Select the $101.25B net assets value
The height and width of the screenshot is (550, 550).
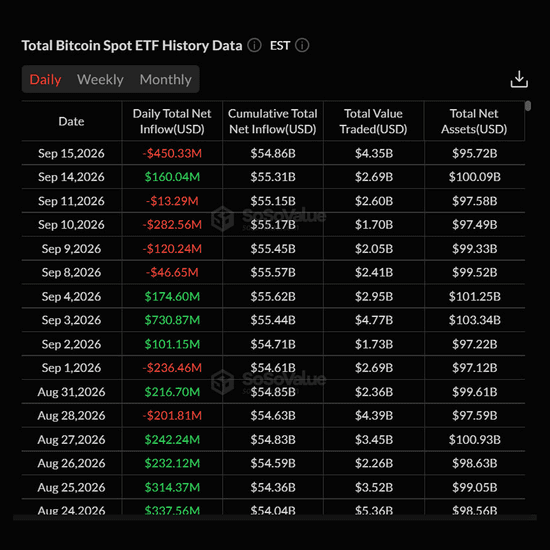coord(475,296)
